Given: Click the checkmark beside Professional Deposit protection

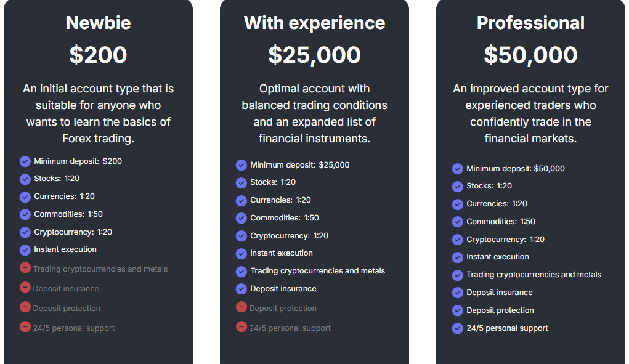Looking at the screenshot, I should (x=457, y=310).
